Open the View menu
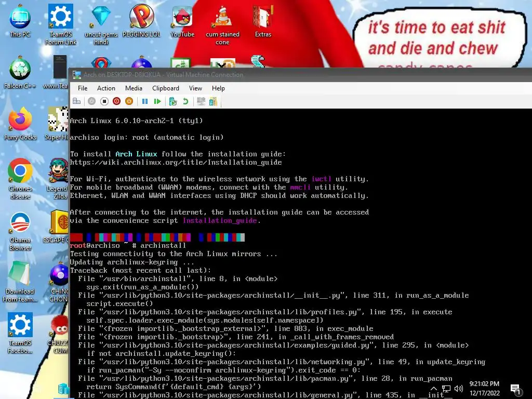Image resolution: width=532 pixels, height=399 pixels. click(x=195, y=88)
